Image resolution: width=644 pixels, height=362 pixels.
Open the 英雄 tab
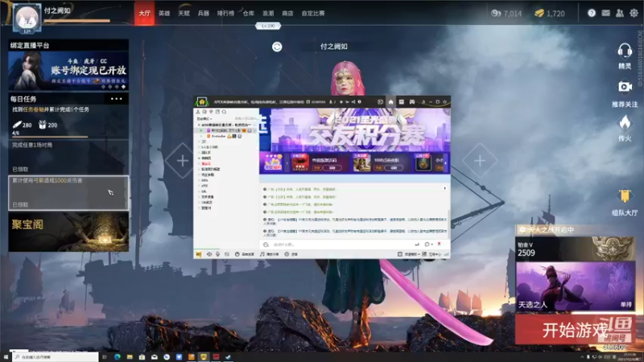tap(164, 13)
